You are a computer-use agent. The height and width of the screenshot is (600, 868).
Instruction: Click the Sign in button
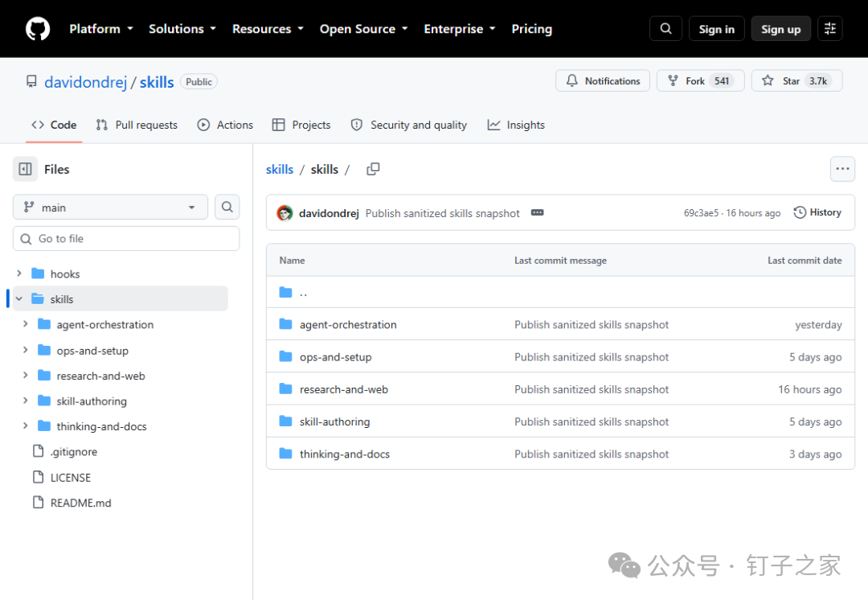[x=716, y=29]
